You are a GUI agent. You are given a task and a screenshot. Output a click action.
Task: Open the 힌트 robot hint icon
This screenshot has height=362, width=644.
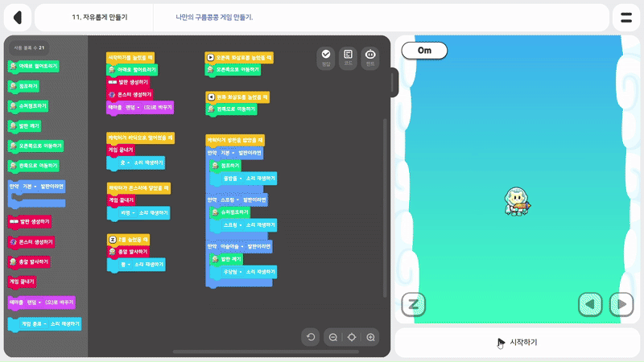point(370,58)
